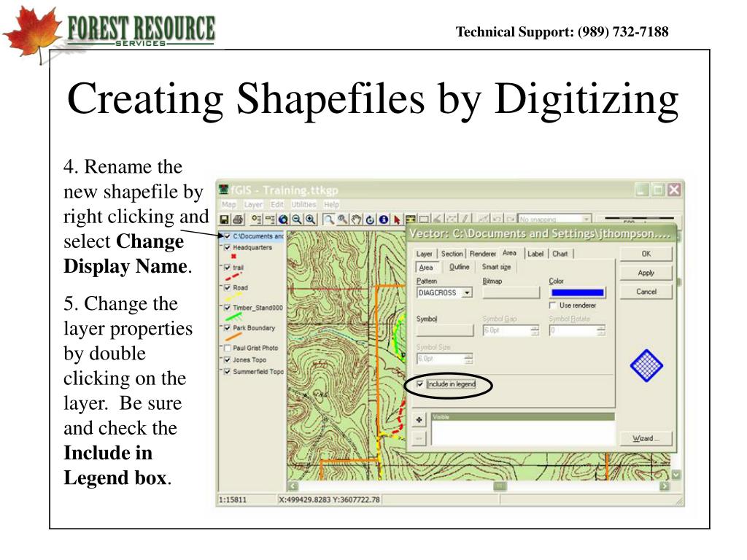Click the Wizard... button
Screen dimensions: 747x560
646,438
